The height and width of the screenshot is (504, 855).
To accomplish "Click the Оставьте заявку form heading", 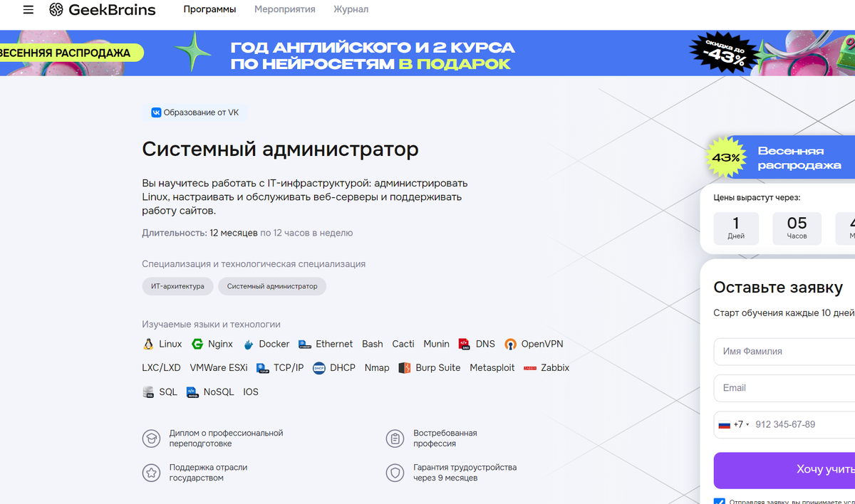I will 778,288.
